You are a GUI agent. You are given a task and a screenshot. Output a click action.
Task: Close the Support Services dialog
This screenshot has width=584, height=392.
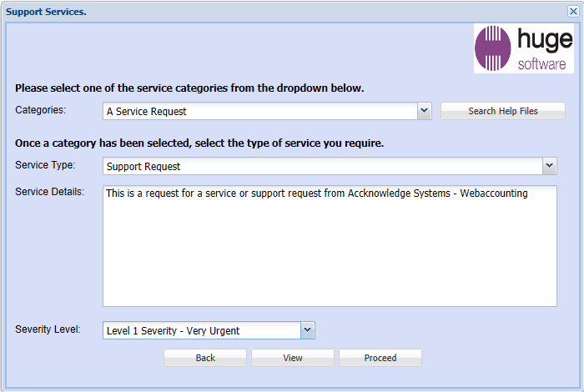coord(572,12)
